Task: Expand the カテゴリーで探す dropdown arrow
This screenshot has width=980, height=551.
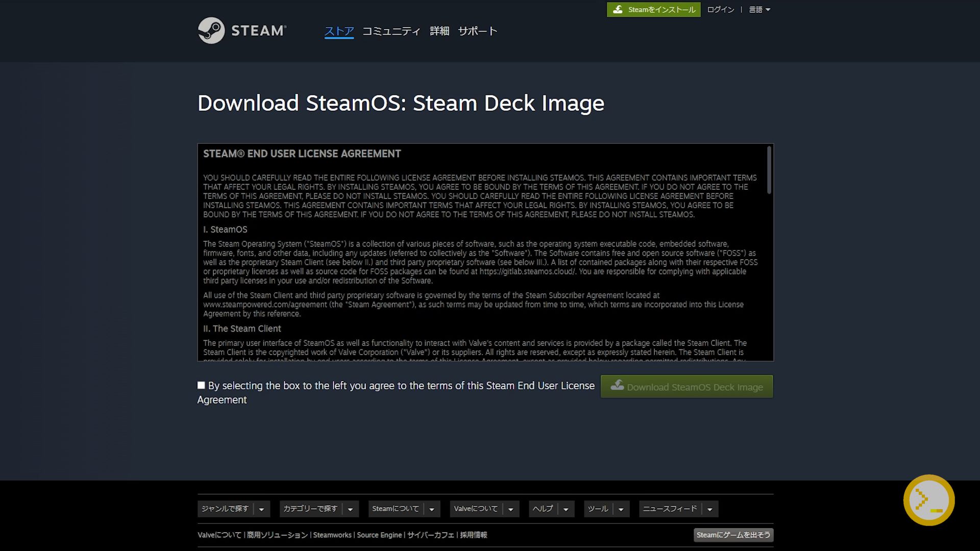Action: pyautogui.click(x=350, y=509)
